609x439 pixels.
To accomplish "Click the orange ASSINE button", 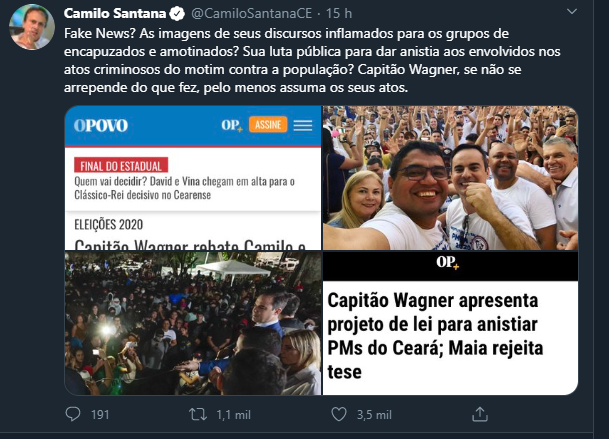I will [x=268, y=125].
